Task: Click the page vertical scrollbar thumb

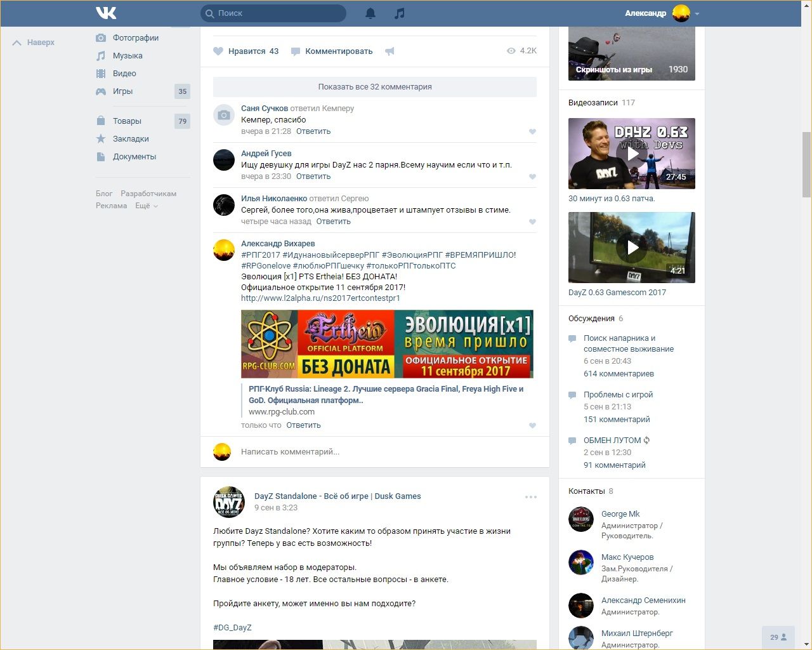Action: point(806,165)
